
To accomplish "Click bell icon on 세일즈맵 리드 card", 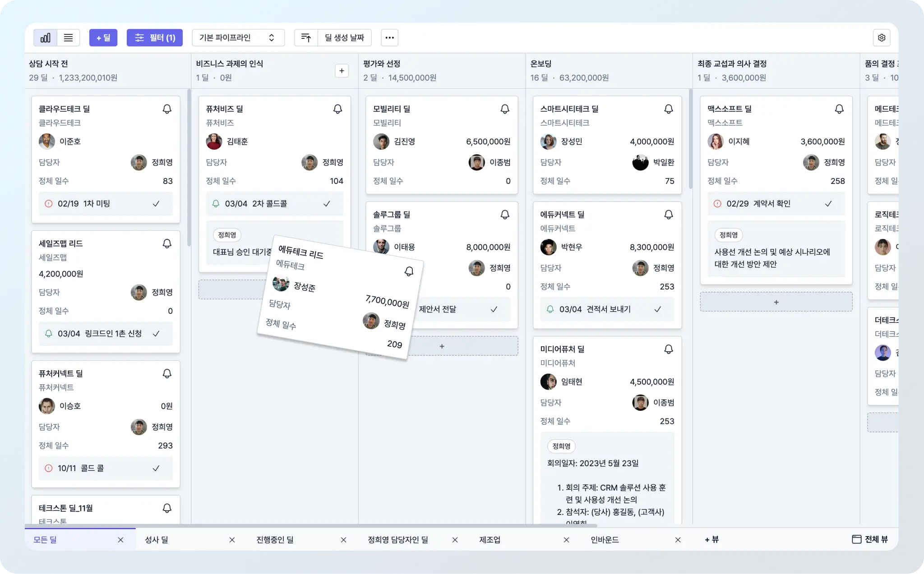I will [167, 244].
